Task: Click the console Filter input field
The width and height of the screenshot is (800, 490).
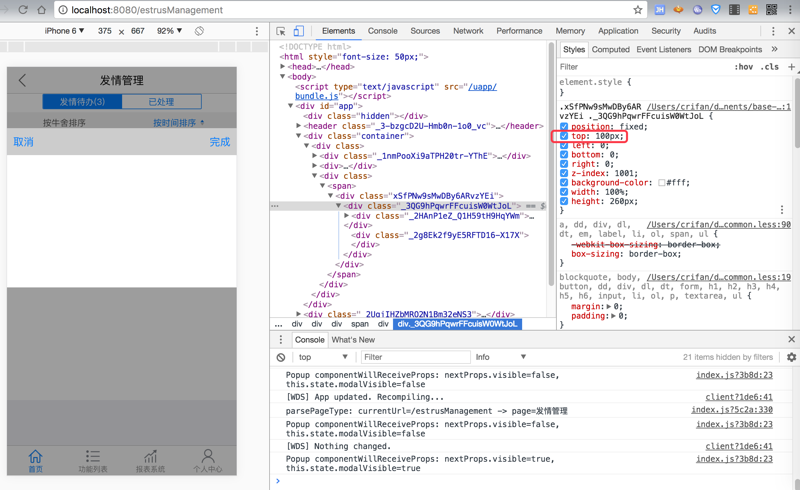Action: (x=414, y=357)
